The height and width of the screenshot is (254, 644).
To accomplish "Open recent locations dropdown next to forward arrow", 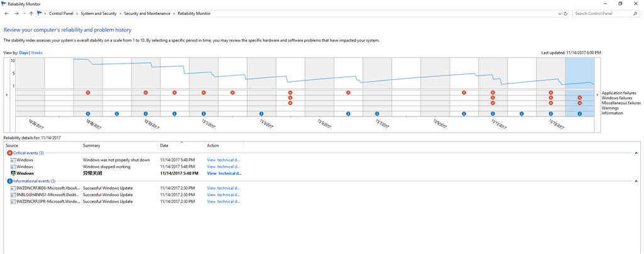I will [x=25, y=14].
